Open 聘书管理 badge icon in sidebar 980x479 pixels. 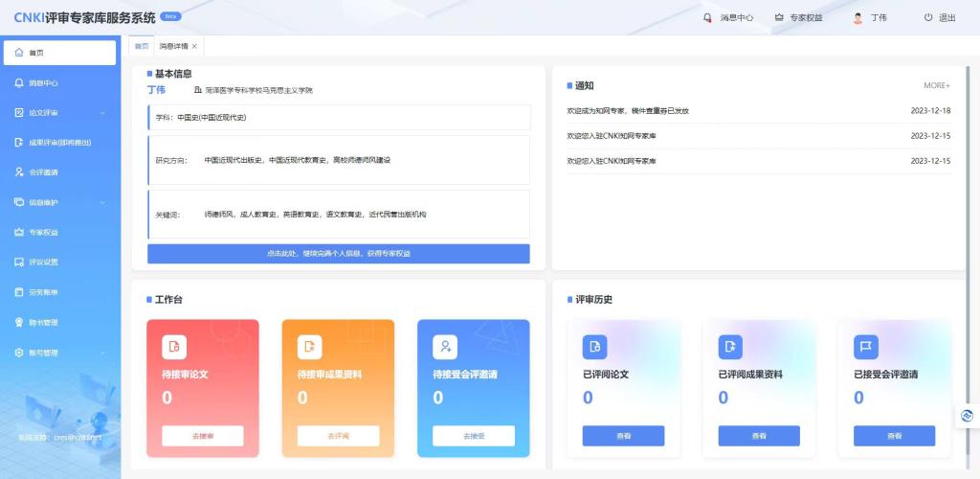click(x=19, y=323)
